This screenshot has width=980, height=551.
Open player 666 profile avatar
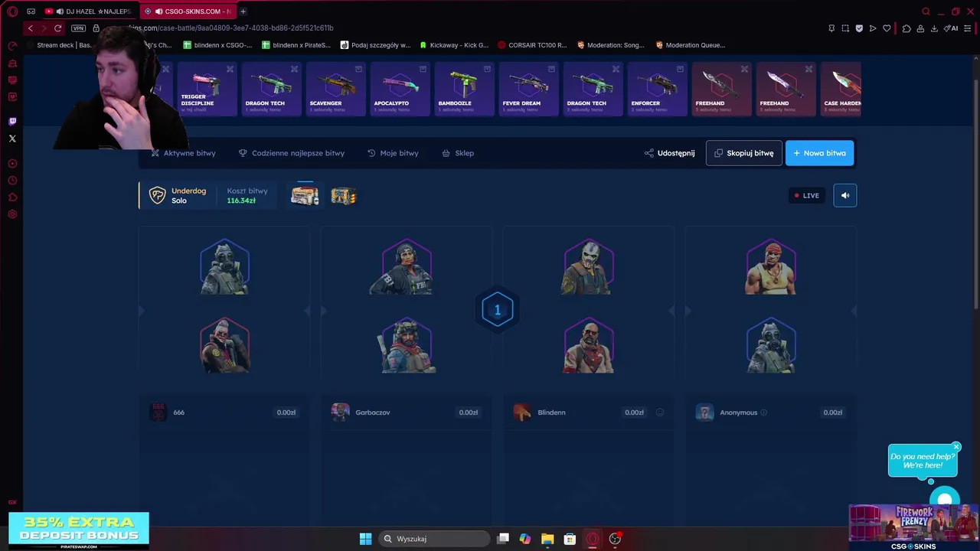[x=158, y=412]
